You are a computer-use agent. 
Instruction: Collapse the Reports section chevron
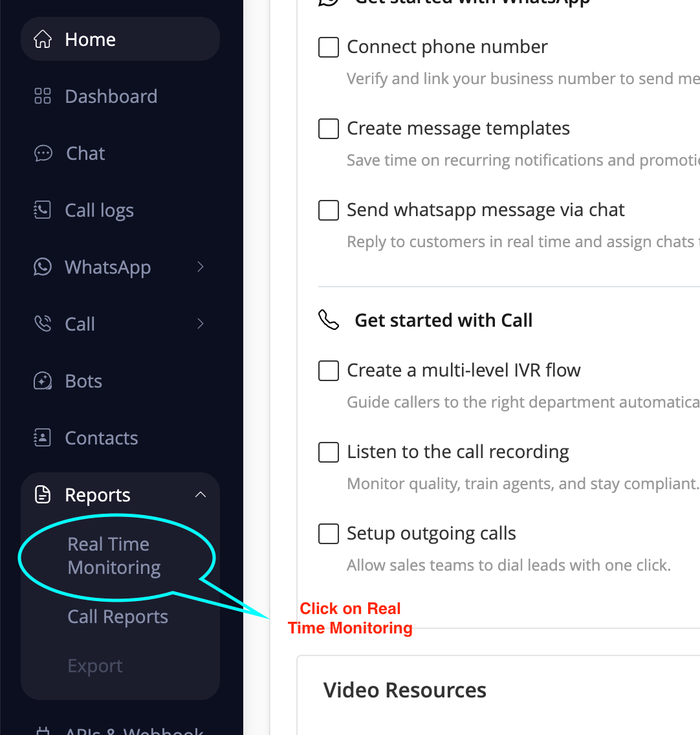pos(201,495)
